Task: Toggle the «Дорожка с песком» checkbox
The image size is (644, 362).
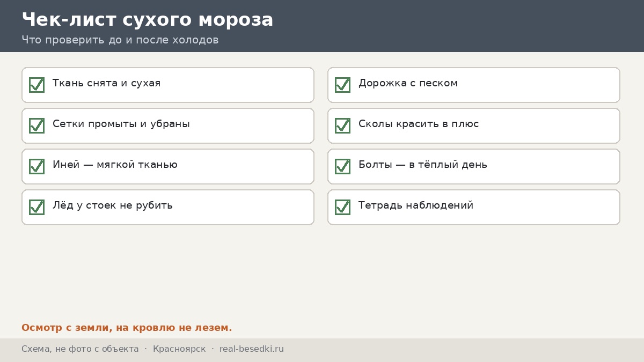Action: pyautogui.click(x=342, y=85)
